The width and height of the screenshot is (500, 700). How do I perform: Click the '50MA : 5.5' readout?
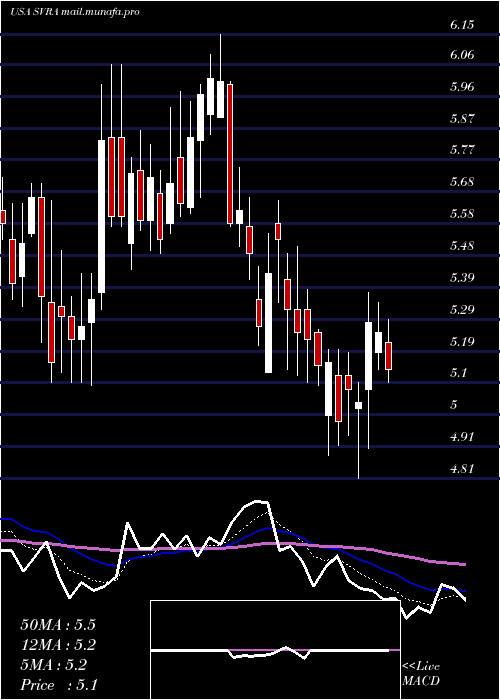click(58, 625)
